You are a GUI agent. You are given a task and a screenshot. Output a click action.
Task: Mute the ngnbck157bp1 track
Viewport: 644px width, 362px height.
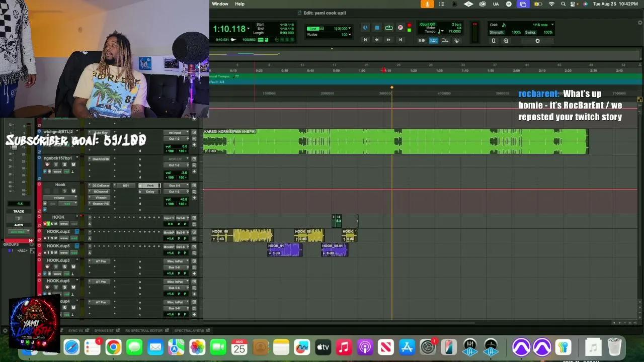pos(73,164)
